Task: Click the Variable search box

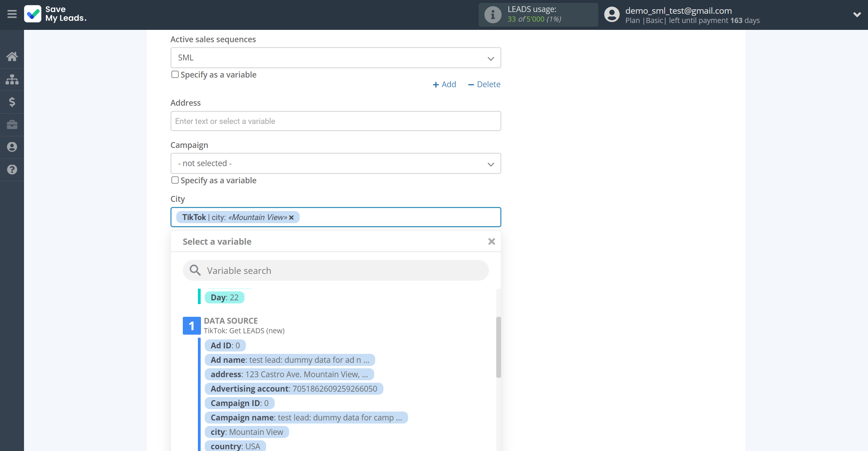Action: [x=336, y=270]
